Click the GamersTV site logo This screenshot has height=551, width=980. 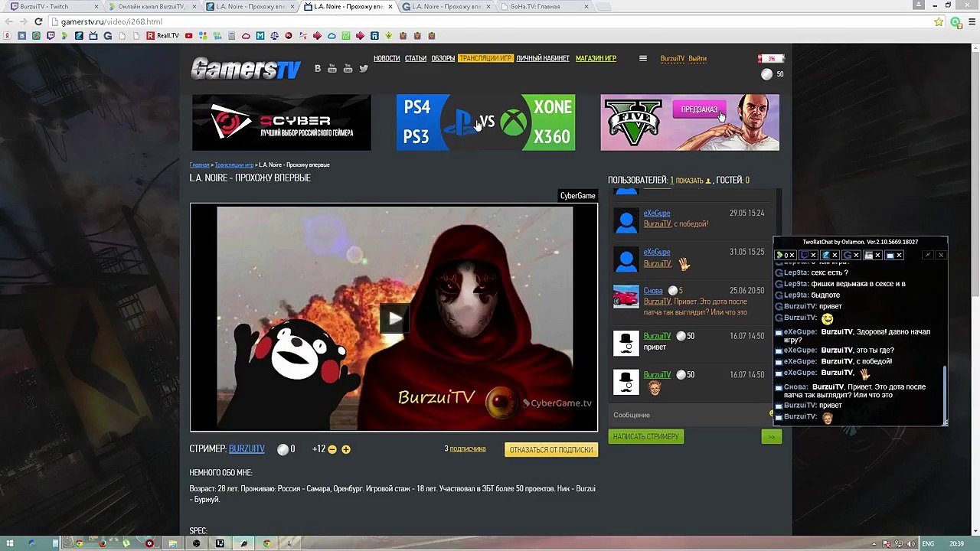[246, 69]
